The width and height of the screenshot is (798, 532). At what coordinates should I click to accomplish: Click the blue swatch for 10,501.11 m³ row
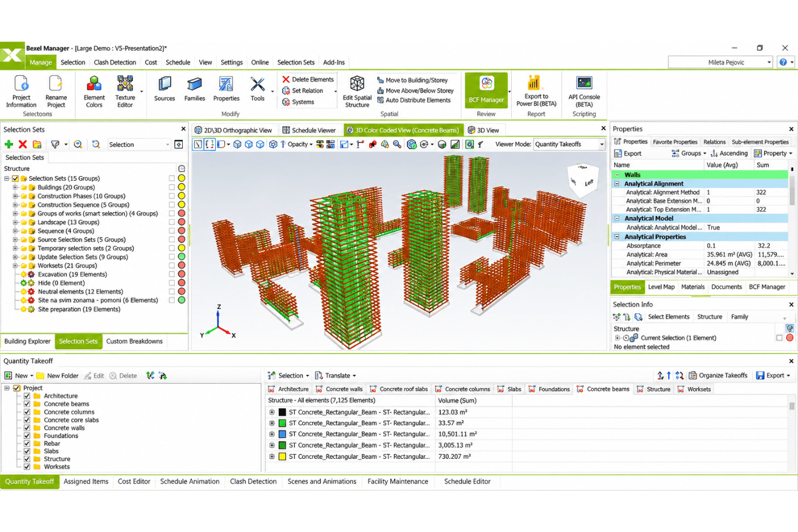tap(282, 434)
